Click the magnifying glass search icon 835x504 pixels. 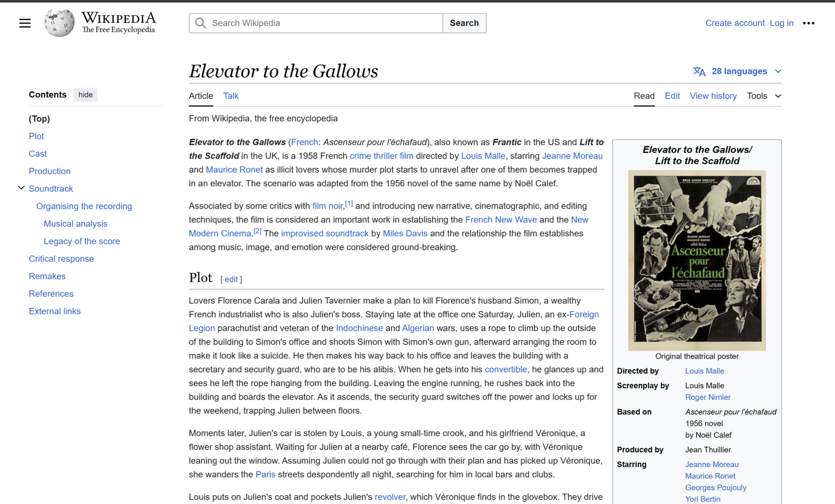point(201,23)
